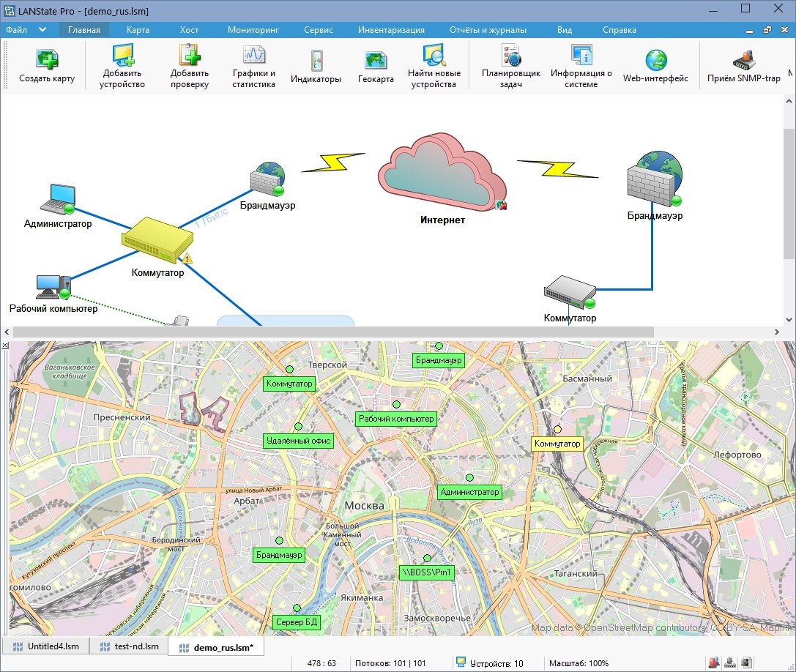The height and width of the screenshot is (672, 796).
Task: Click horizontal scrollbar right arrow
Action: pyautogui.click(x=777, y=332)
